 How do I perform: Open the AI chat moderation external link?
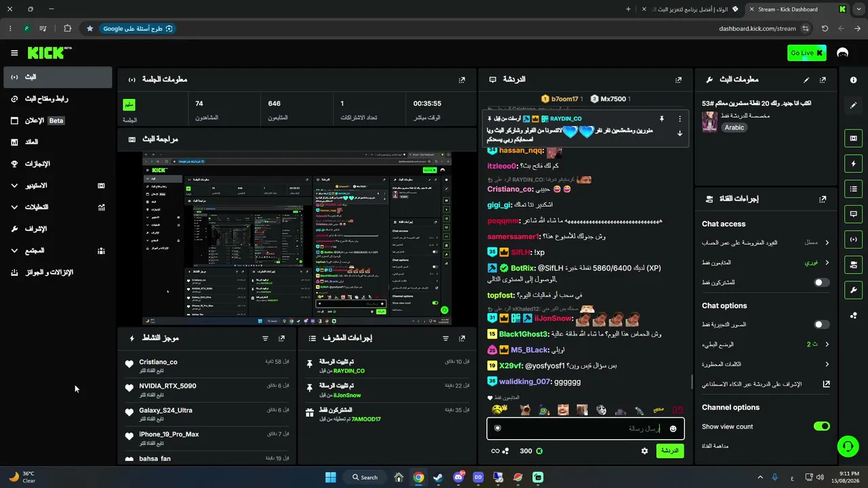827,384
